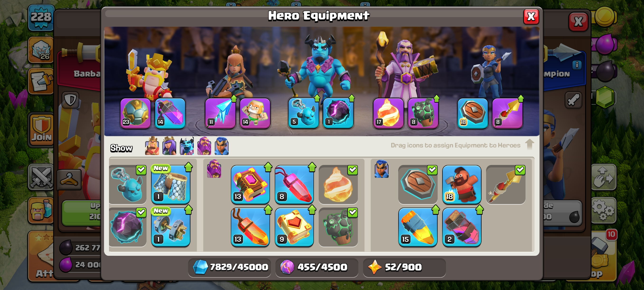Select the level 15 Haste Vial
Viewport: 644px width, 290px height.
coord(418,227)
